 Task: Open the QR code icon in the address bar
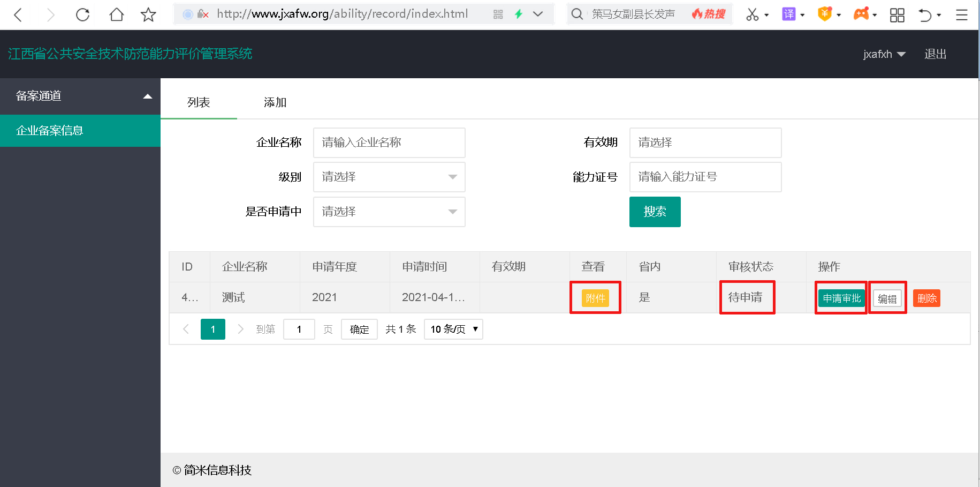[498, 14]
